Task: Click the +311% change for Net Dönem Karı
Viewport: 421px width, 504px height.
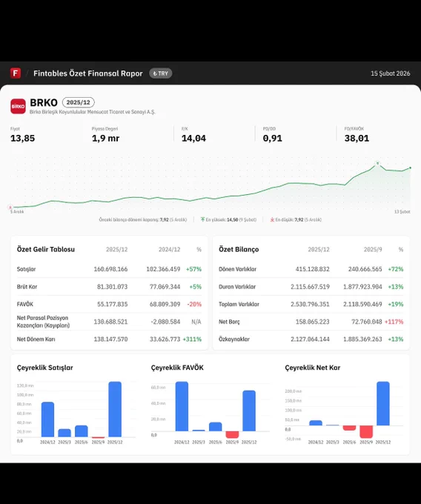Action: pyautogui.click(x=192, y=339)
